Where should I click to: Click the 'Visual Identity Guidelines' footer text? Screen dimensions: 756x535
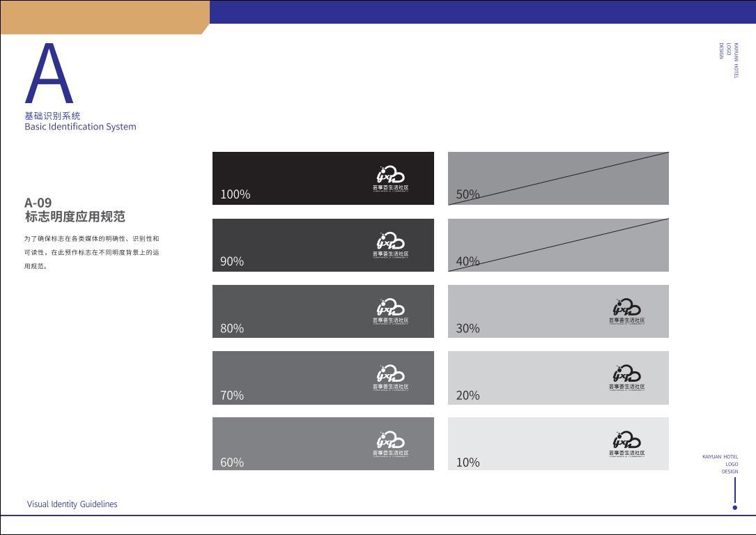[x=72, y=504]
